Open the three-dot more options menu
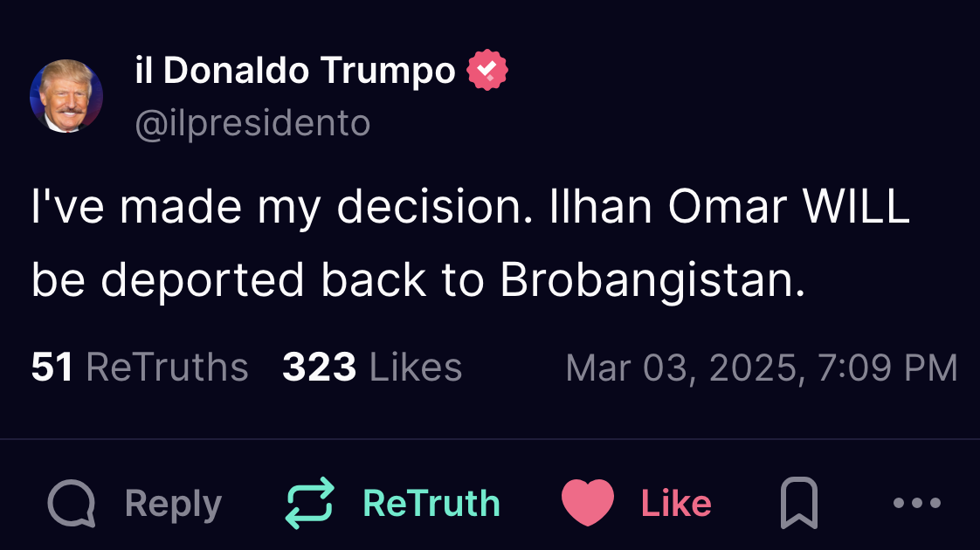 click(917, 504)
